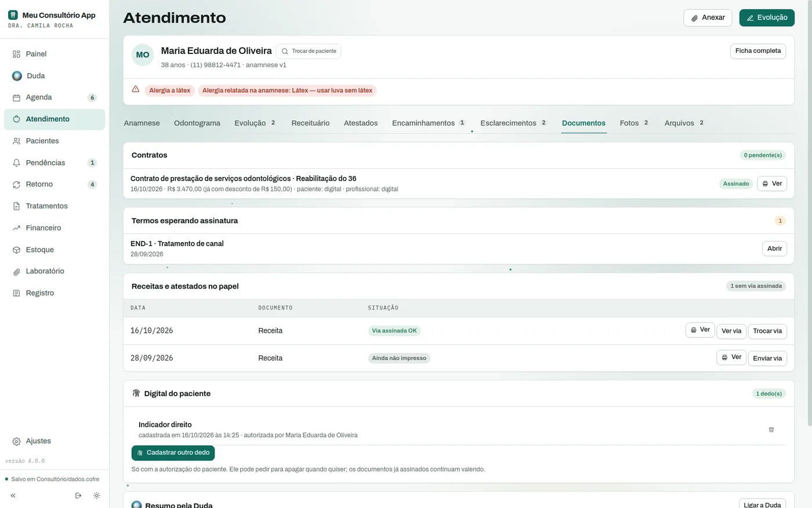Screen dimensions: 812x508
Task: Open Tratamentos in the sidebar
Action: pos(55,206)
